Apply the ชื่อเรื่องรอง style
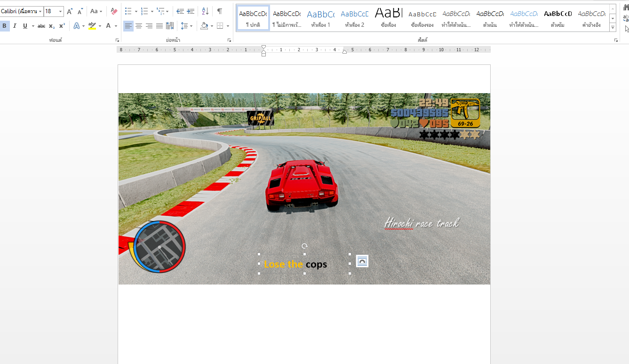 pos(422,18)
